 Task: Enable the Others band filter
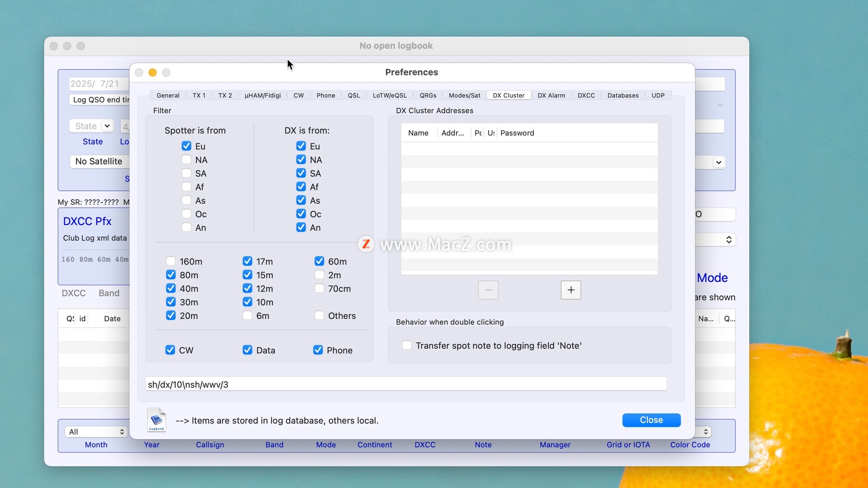[319, 315]
